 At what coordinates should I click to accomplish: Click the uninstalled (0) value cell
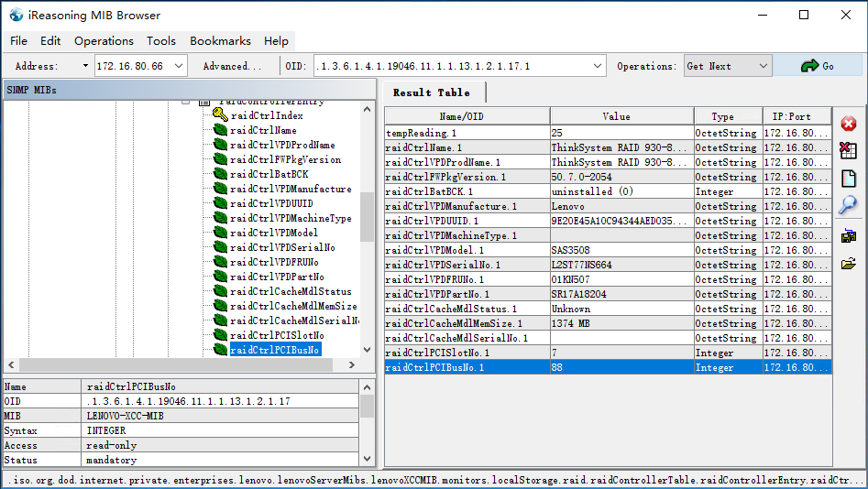tap(621, 191)
